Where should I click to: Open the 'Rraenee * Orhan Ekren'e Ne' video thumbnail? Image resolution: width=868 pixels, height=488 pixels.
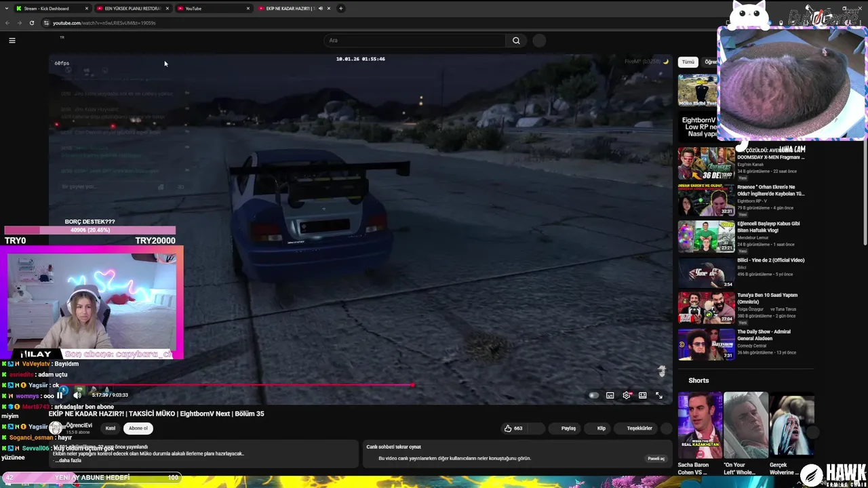point(706,200)
